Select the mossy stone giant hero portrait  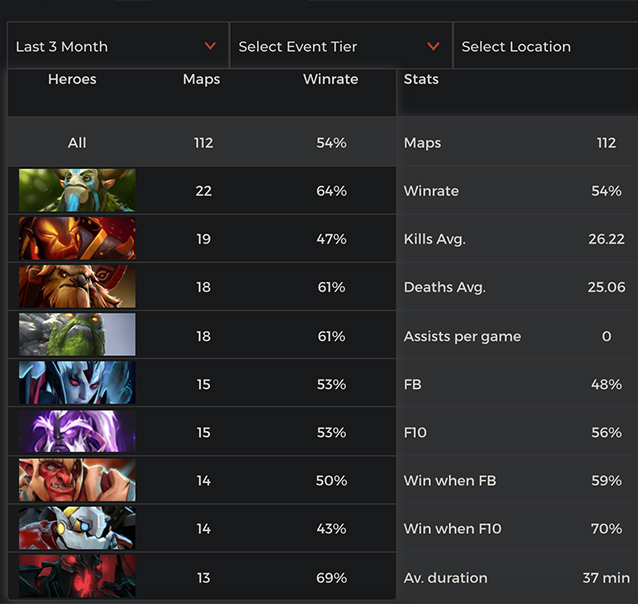click(x=77, y=336)
